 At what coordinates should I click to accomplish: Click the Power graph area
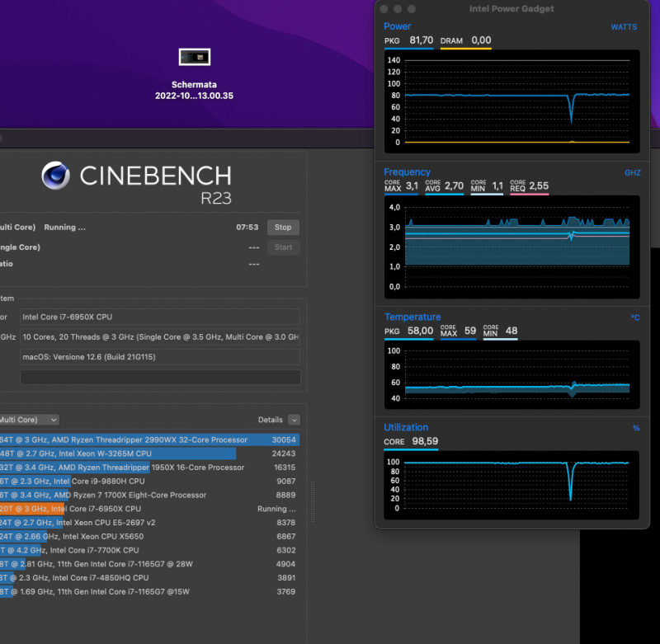point(511,101)
